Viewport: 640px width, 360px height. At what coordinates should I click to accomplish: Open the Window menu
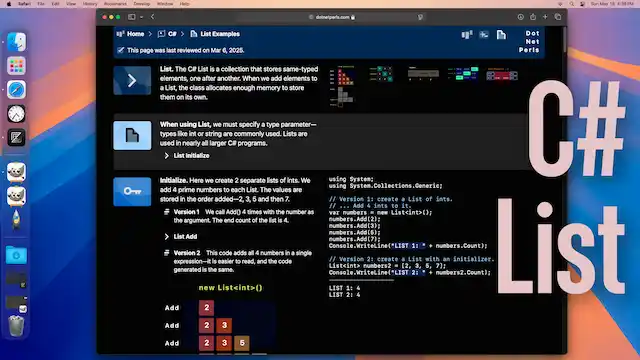click(165, 4)
